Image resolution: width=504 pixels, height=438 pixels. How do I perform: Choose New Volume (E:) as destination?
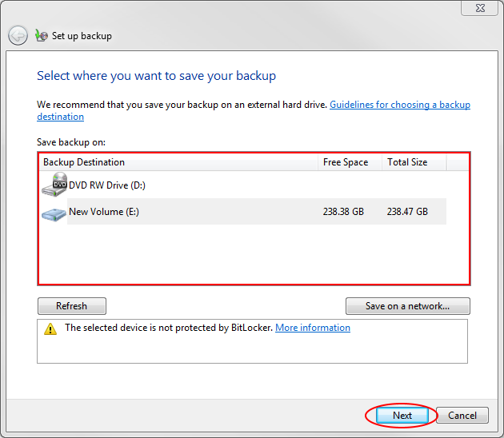click(242, 211)
